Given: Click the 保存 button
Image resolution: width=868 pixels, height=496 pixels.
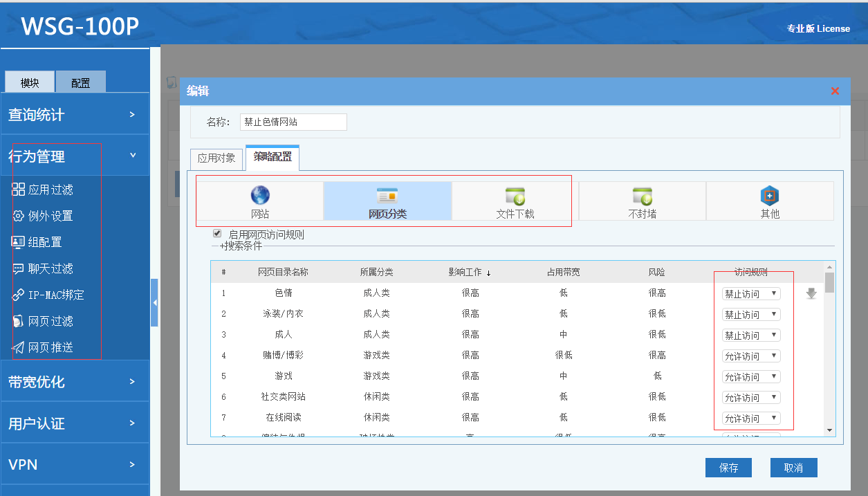Looking at the screenshot, I should 728,468.
